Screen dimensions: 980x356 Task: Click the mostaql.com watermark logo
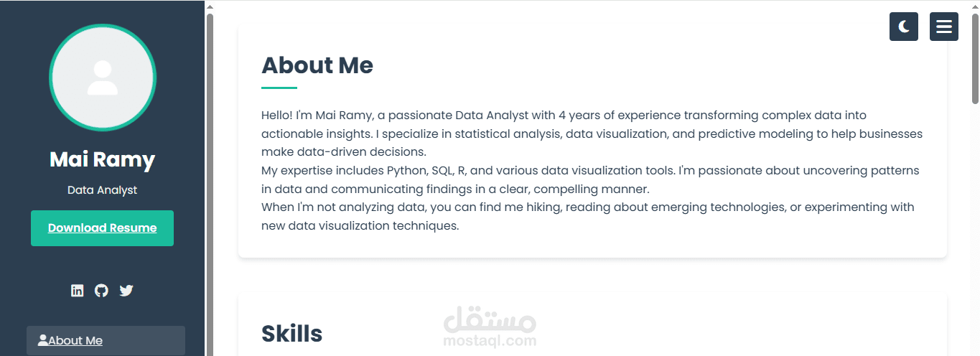point(490,328)
